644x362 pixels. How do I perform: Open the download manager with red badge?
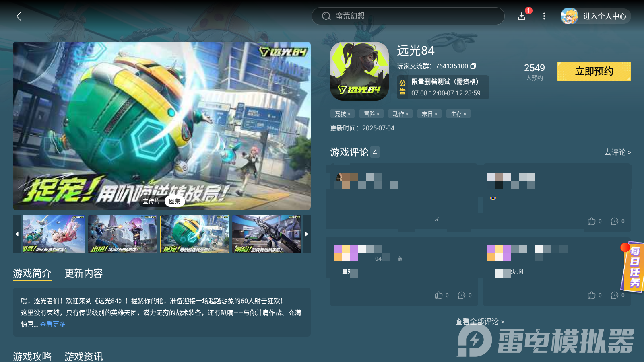(x=522, y=16)
